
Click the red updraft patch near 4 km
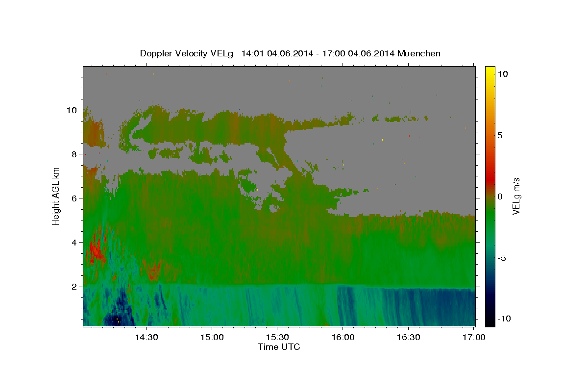(96, 250)
